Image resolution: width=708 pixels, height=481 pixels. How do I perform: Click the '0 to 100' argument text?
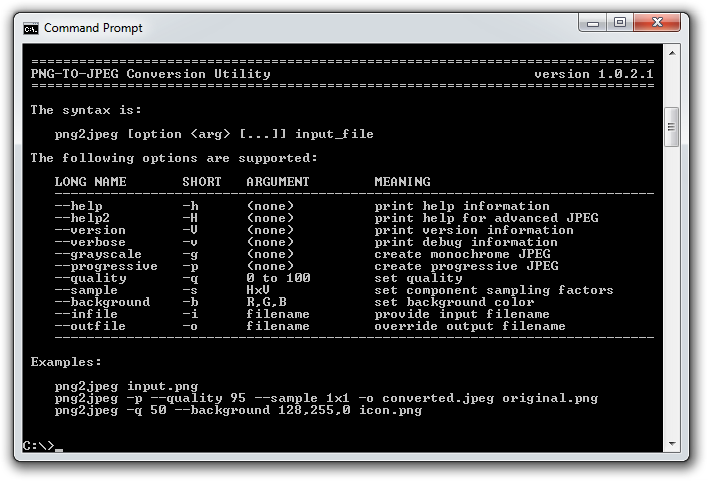pos(278,278)
